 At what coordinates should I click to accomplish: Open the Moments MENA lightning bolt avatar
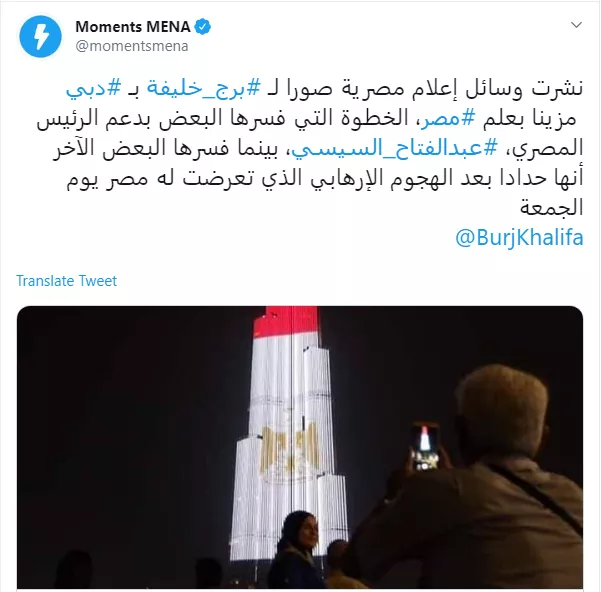(x=40, y=36)
